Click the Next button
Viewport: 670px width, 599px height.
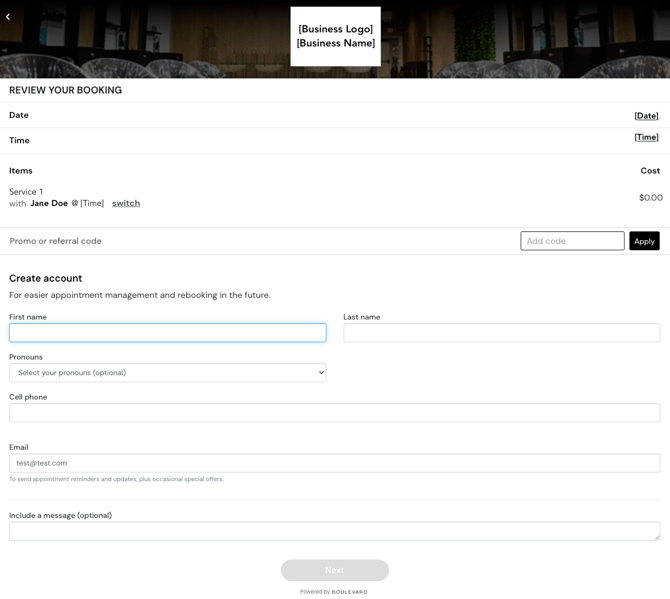[x=335, y=570]
